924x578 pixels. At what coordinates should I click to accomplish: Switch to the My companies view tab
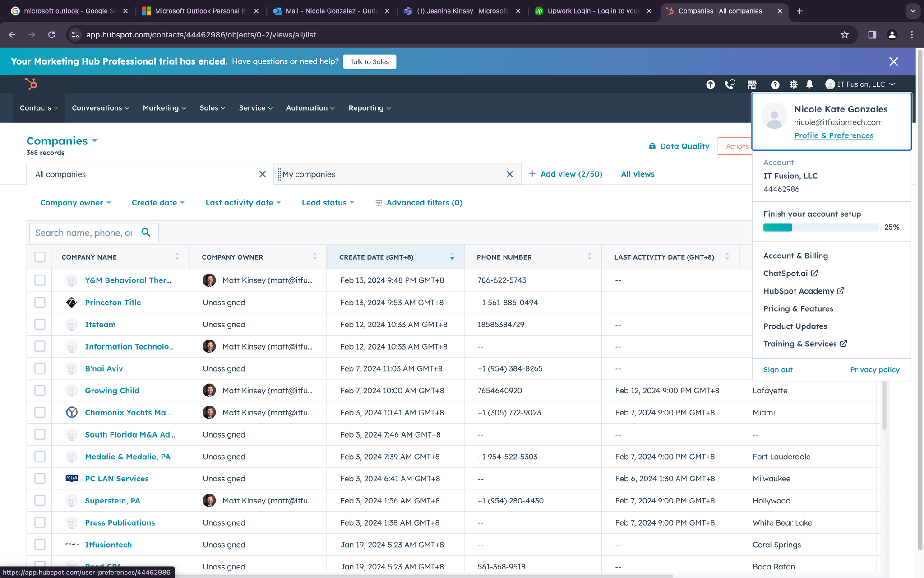coord(309,174)
